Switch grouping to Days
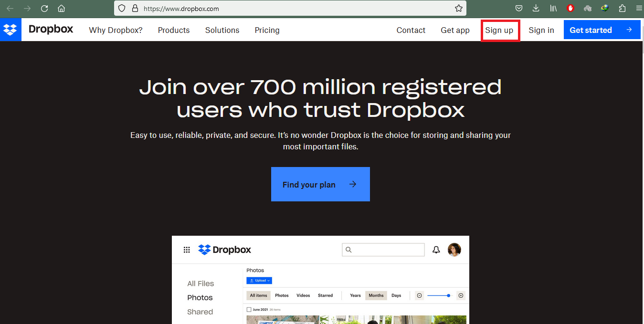This screenshot has height=324, width=644. [x=396, y=295]
